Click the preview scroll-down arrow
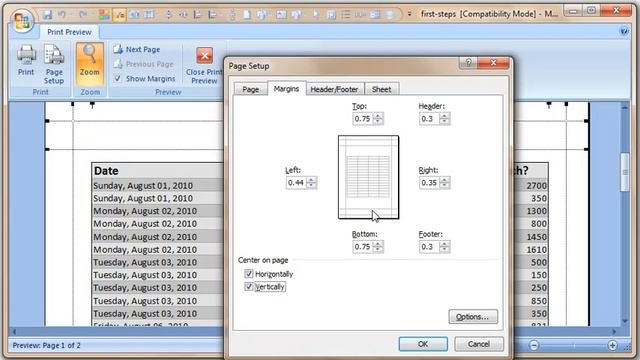 pyautogui.click(x=624, y=322)
